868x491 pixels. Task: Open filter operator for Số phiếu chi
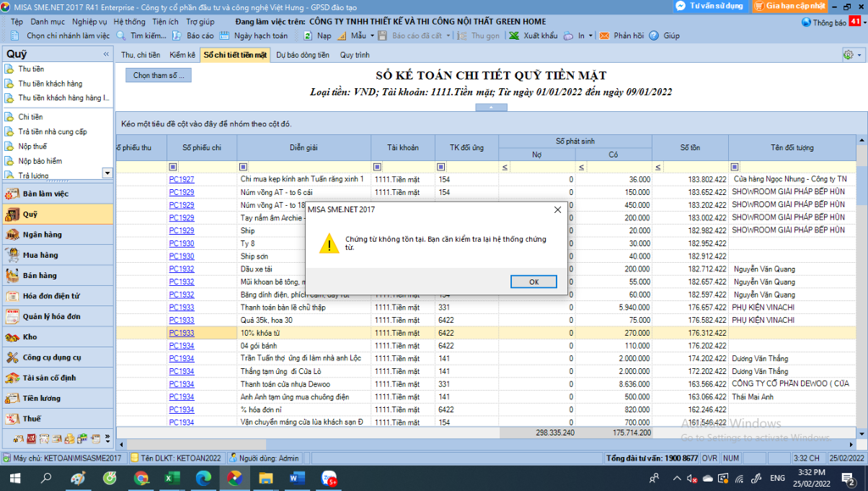point(173,166)
